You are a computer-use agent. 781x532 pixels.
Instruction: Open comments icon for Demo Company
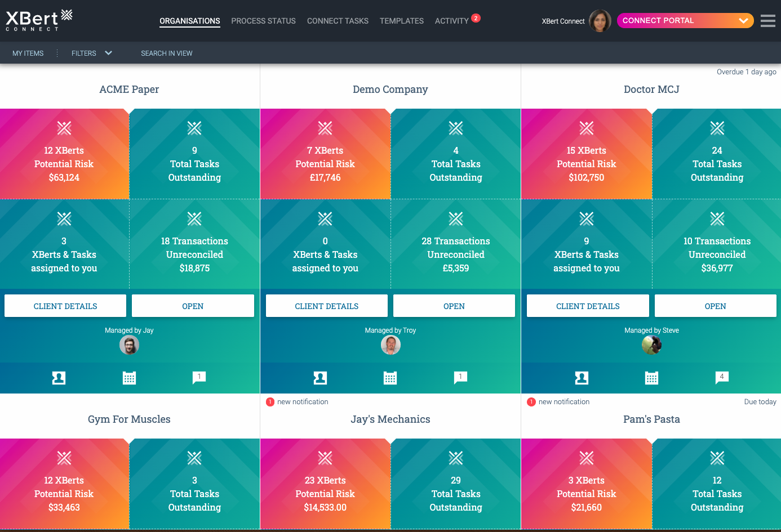pyautogui.click(x=460, y=377)
